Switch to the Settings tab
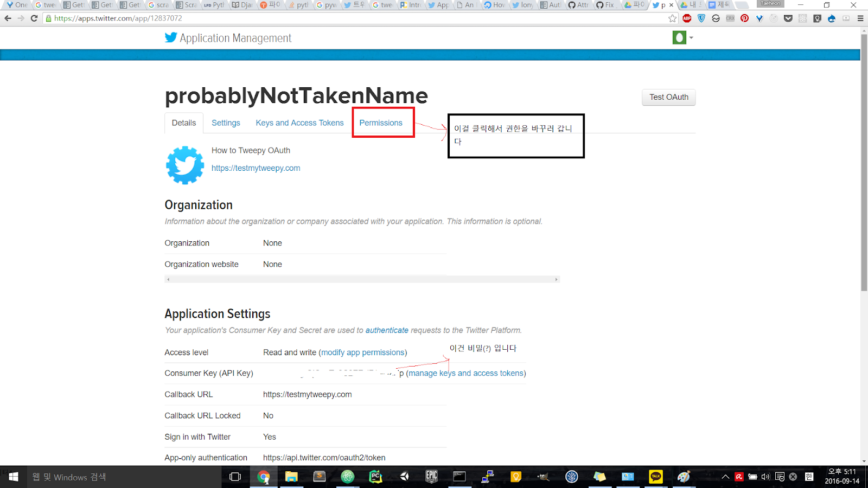This screenshot has width=868, height=488. [x=226, y=123]
